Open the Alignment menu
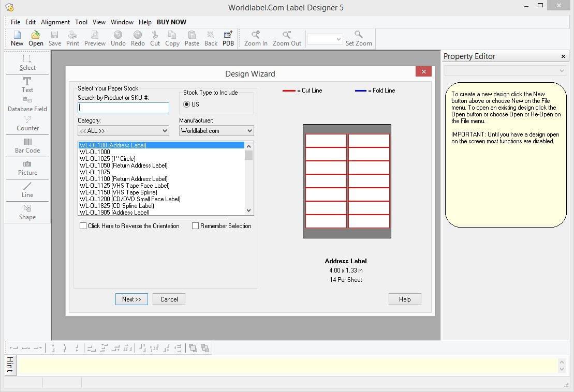The image size is (574, 392). click(55, 22)
